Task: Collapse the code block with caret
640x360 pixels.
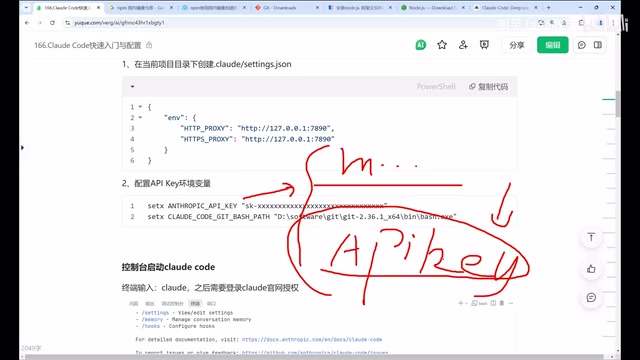Action: click(x=132, y=87)
